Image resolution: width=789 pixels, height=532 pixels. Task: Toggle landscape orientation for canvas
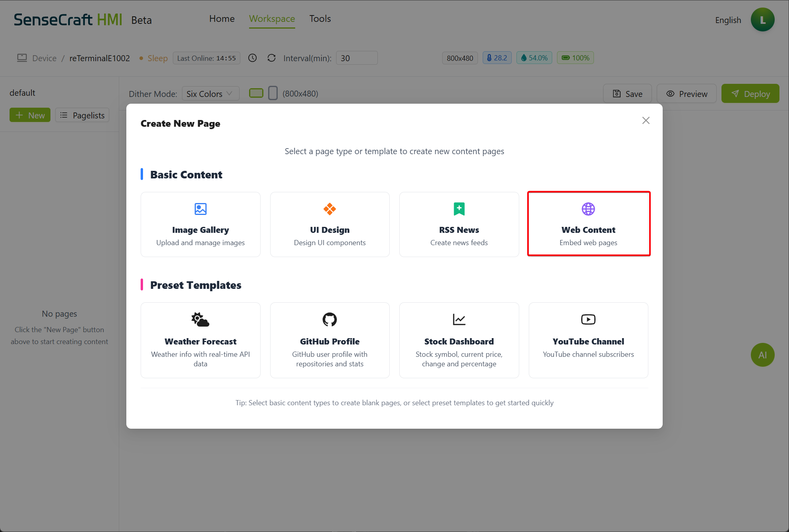256,93
